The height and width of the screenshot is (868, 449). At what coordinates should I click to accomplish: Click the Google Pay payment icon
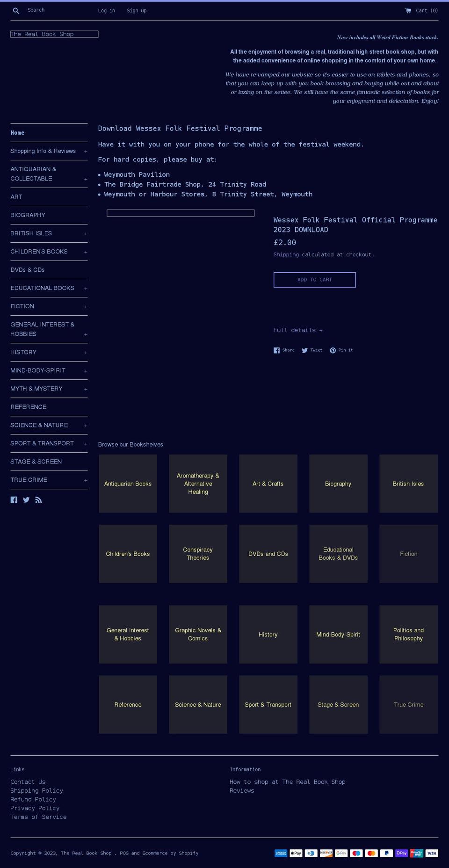click(x=341, y=853)
